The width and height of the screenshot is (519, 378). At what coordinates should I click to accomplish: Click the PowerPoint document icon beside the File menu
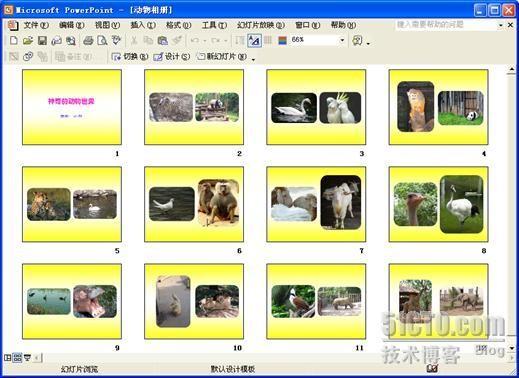click(13, 25)
